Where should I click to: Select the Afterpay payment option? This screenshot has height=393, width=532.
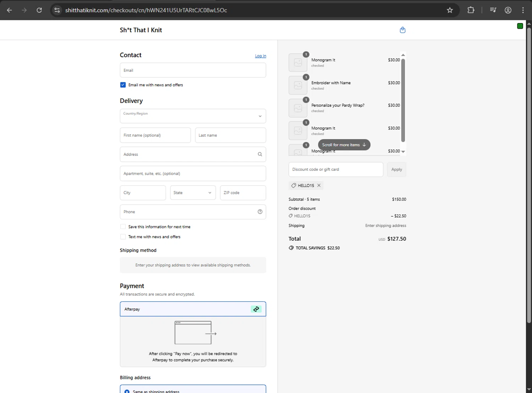click(x=193, y=309)
